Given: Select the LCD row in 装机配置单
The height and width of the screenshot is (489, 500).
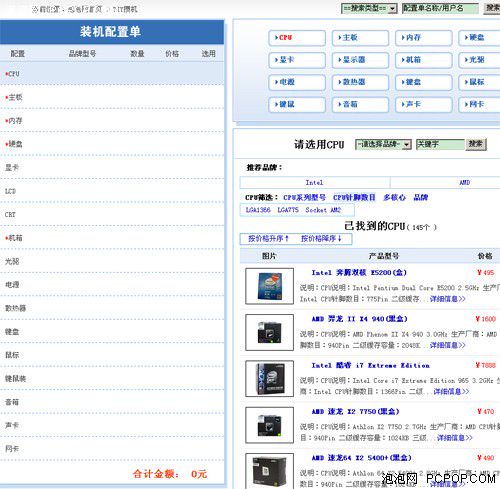Looking at the screenshot, I should click(112, 191).
